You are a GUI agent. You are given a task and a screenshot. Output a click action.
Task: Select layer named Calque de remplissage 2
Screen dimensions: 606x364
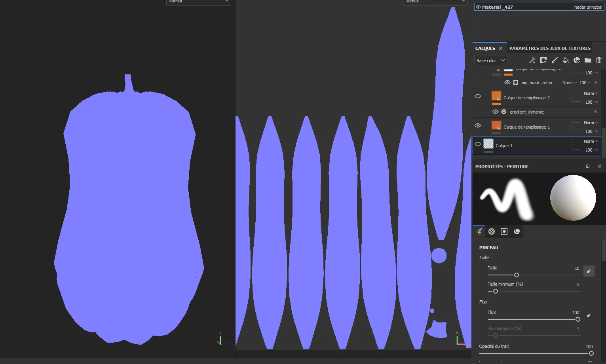526,98
